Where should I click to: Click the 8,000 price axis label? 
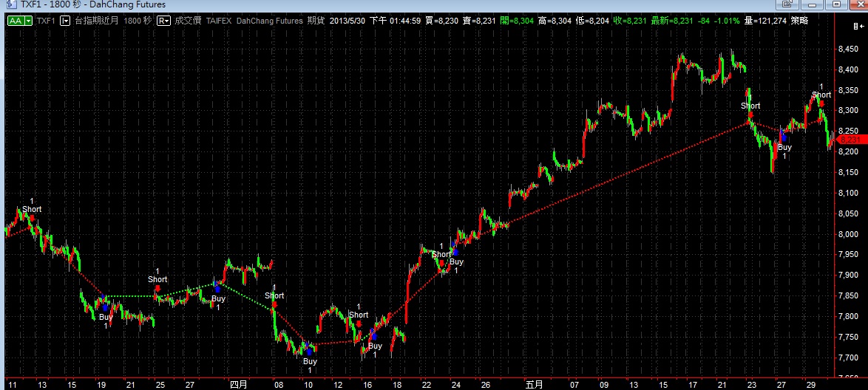(x=849, y=235)
